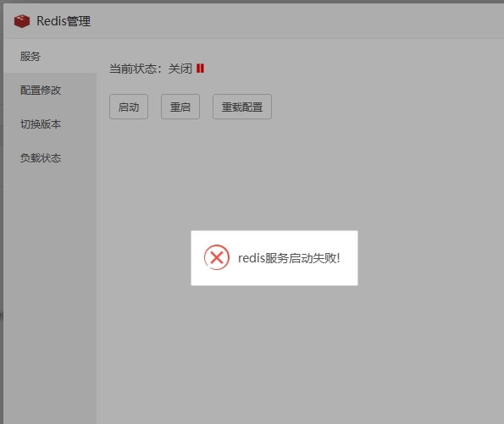The height and width of the screenshot is (424, 504).
Task: Click the Redis logo icon
Action: [x=22, y=21]
